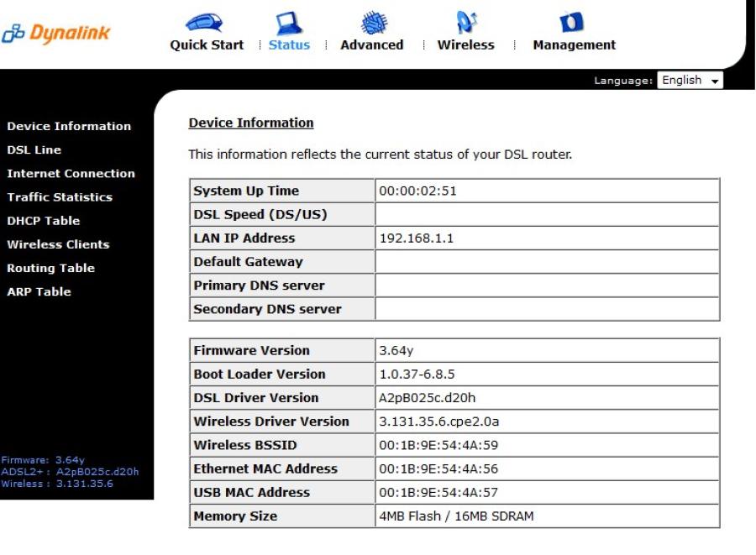The width and height of the screenshot is (756, 555).
Task: View the Internet Connection status
Action: (x=71, y=173)
